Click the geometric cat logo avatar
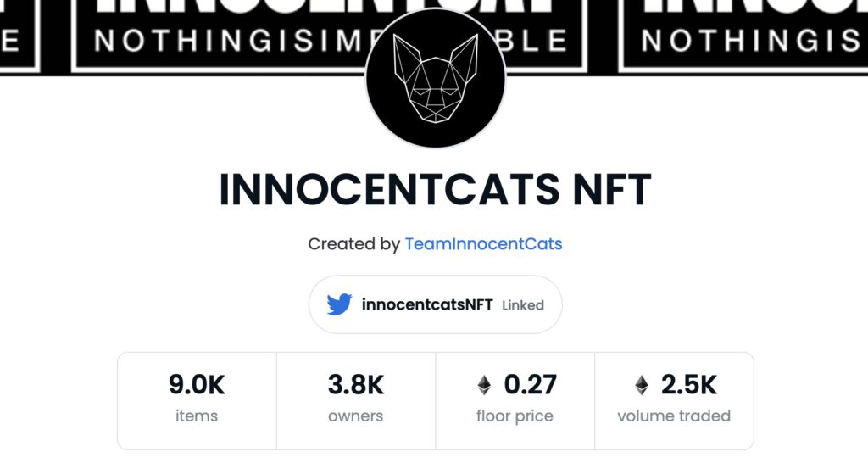The width and height of the screenshot is (868, 463). (x=436, y=78)
